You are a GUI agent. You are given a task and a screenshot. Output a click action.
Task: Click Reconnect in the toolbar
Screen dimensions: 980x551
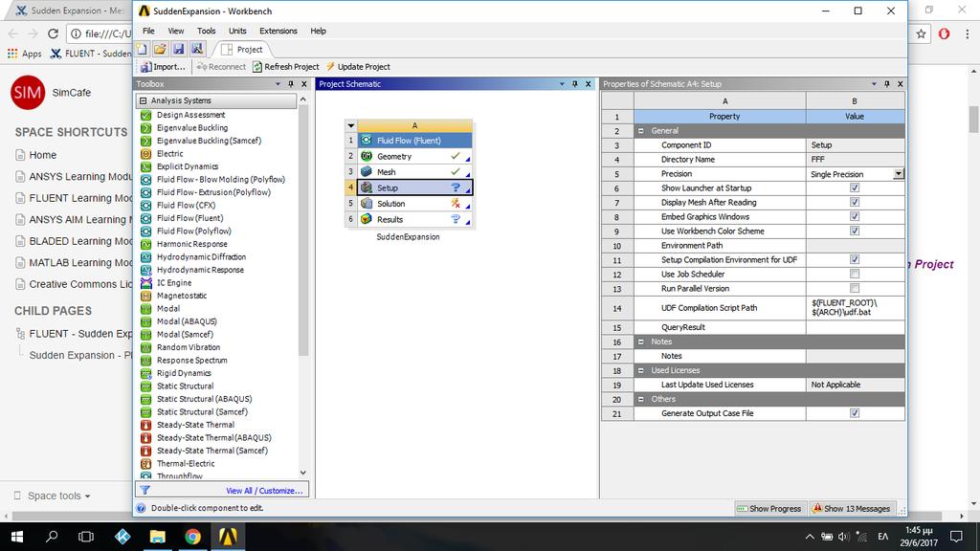click(x=221, y=67)
